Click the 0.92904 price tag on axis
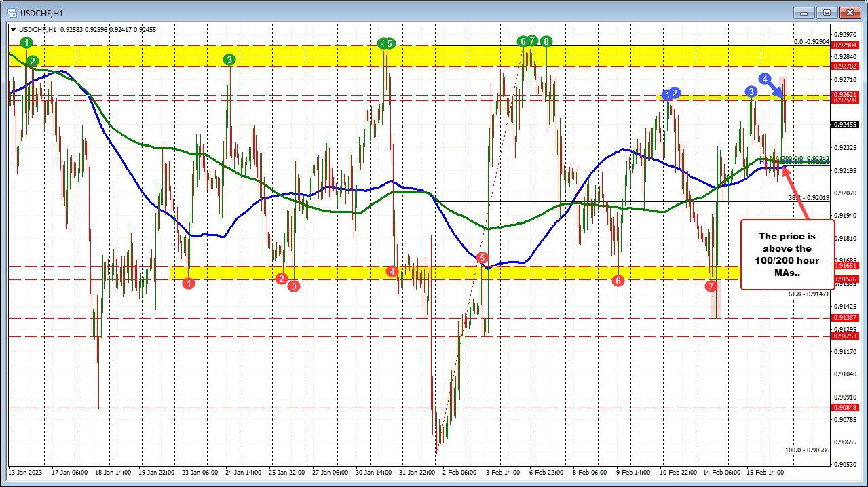The height and width of the screenshot is (487, 868). tap(846, 45)
